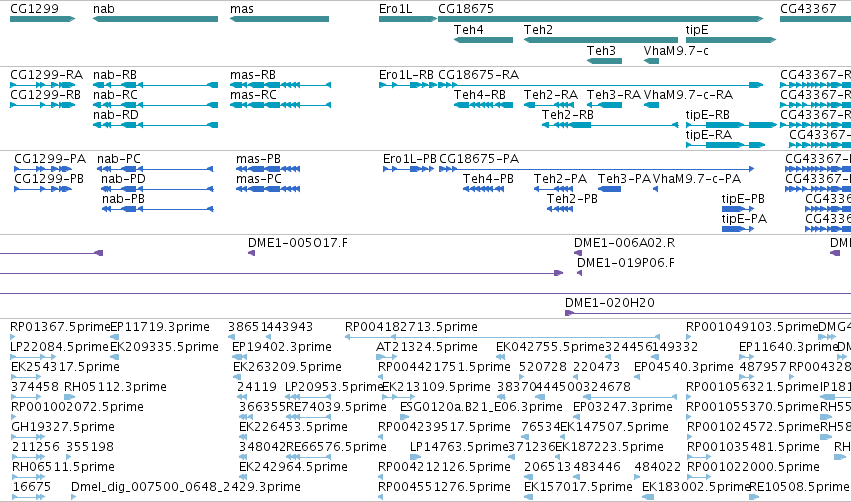851x502 pixels.
Task: Select the Teh2 gene bar
Action: (x=601, y=40)
